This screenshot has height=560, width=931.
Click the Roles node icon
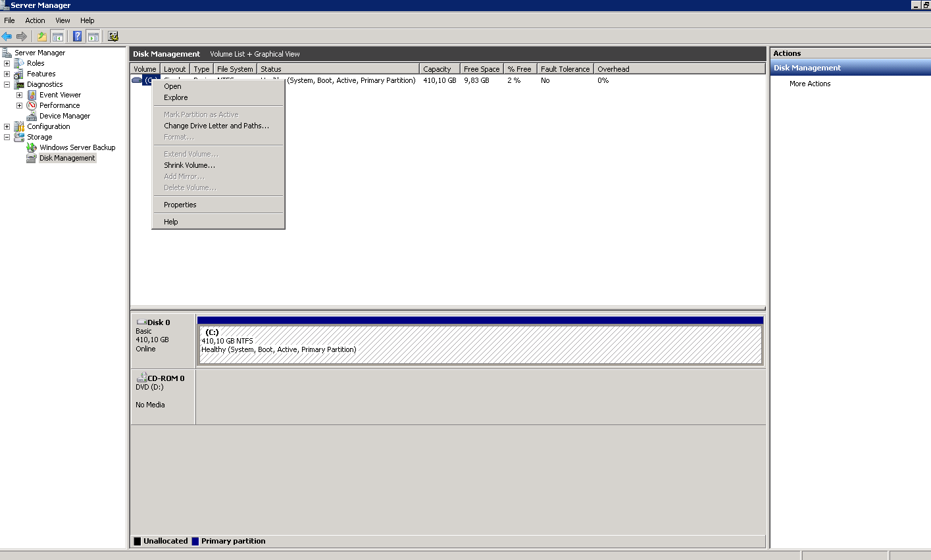click(19, 63)
